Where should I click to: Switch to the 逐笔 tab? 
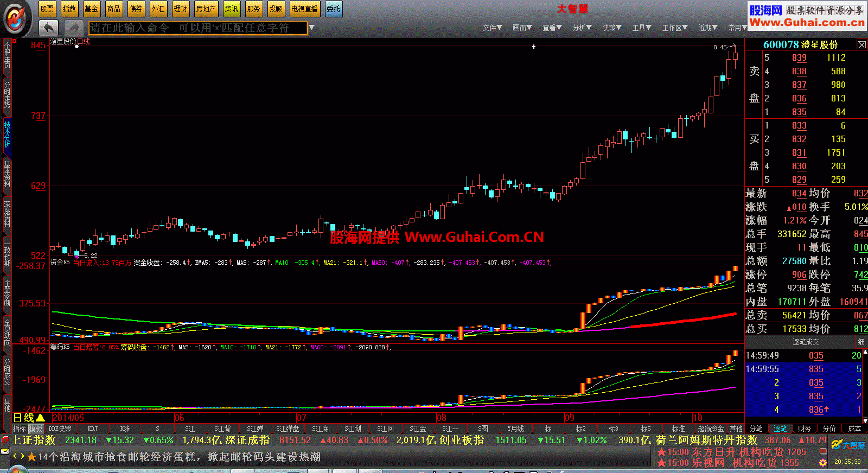coord(780,429)
